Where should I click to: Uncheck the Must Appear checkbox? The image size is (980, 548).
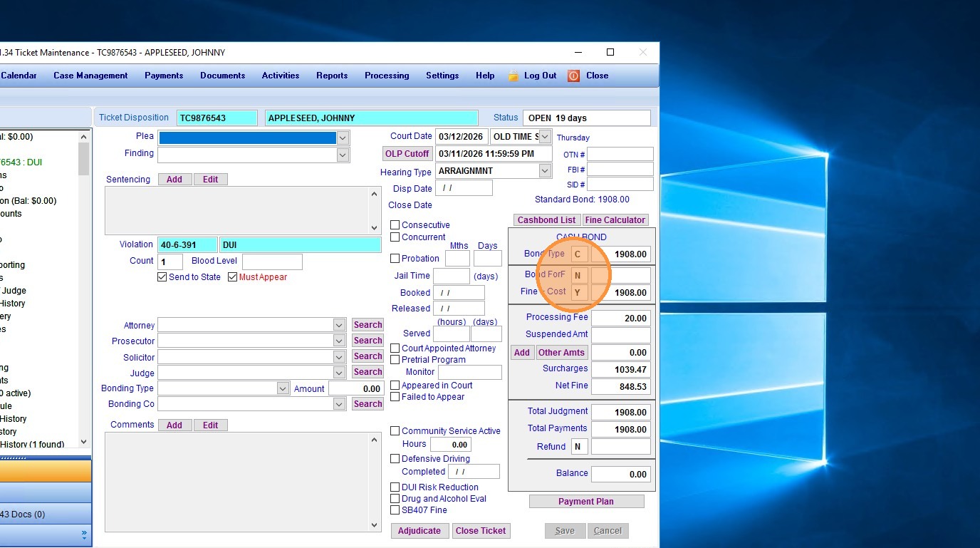coord(232,277)
